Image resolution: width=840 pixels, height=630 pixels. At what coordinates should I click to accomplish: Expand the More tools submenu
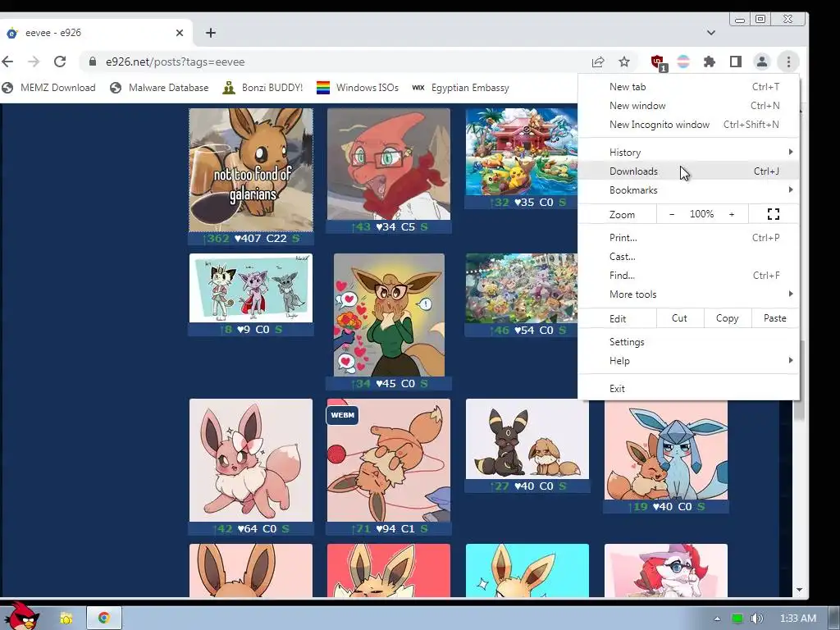688,294
